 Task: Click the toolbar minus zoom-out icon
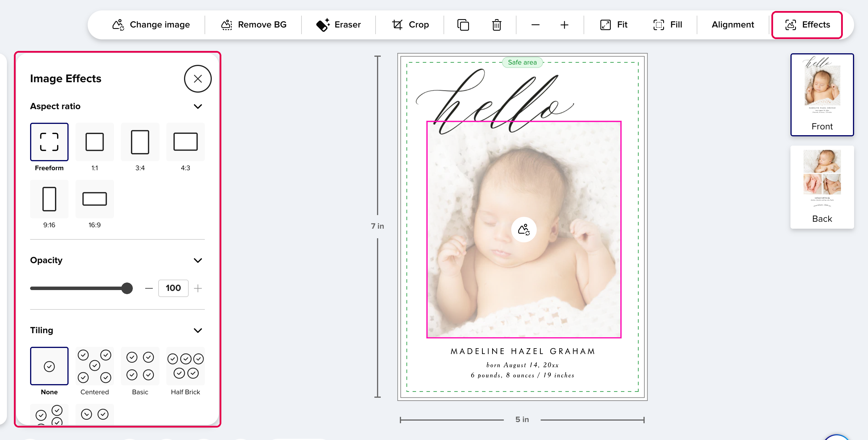click(x=536, y=25)
